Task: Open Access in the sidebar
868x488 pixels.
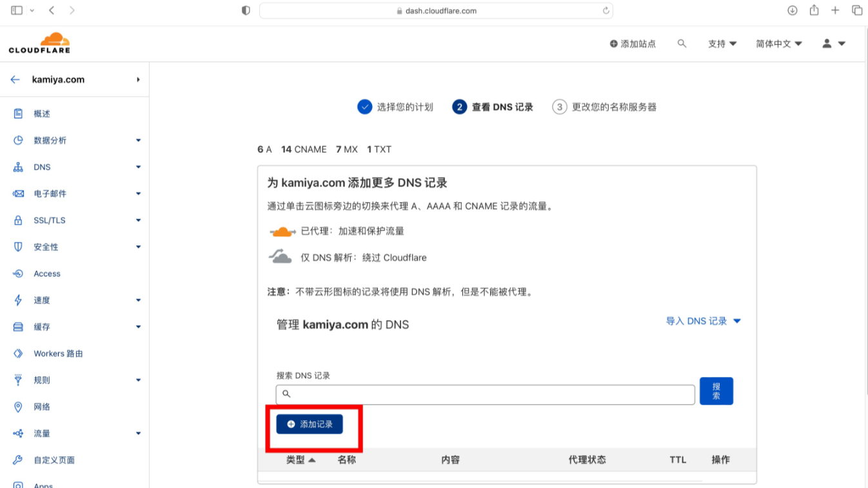Action: pyautogui.click(x=47, y=274)
